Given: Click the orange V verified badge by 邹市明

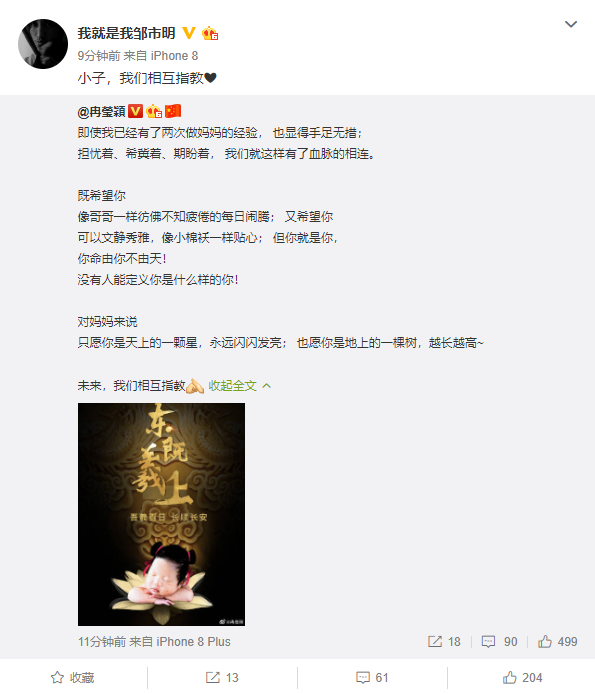Looking at the screenshot, I should point(189,33).
